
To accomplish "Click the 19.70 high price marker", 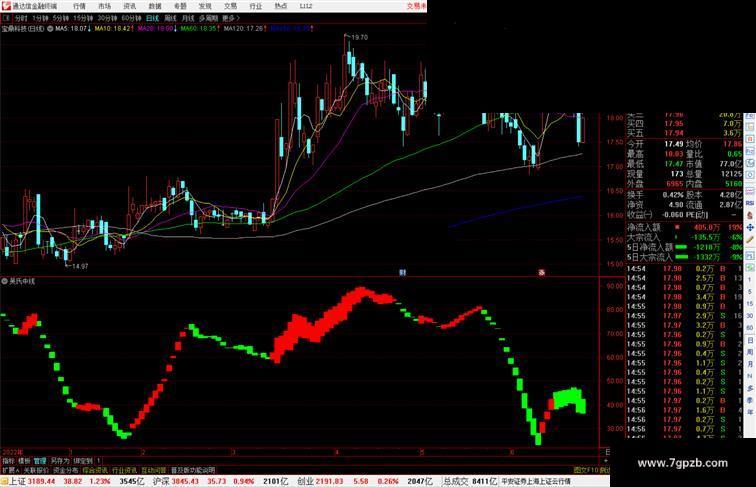I will (359, 37).
